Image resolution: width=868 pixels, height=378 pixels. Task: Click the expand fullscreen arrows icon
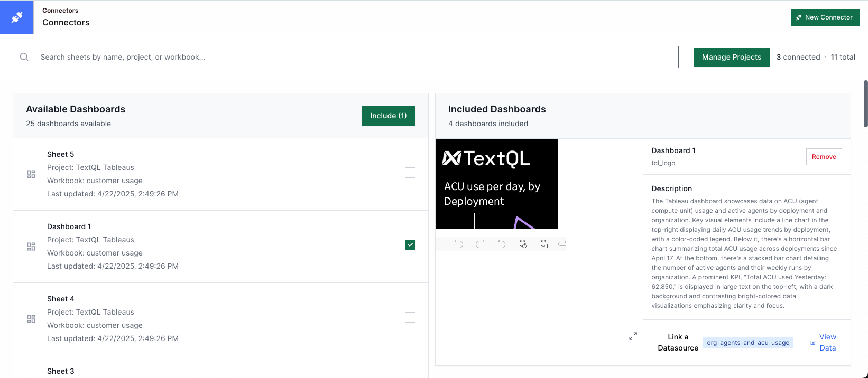[633, 336]
